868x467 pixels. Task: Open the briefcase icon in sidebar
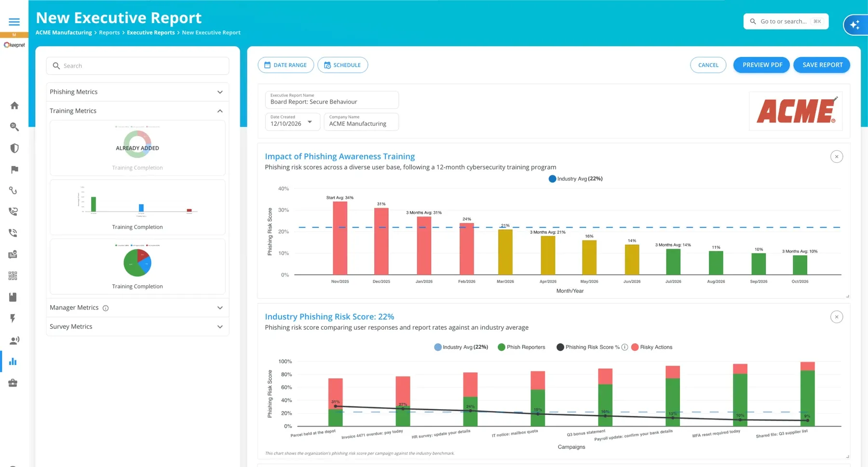[x=13, y=383]
